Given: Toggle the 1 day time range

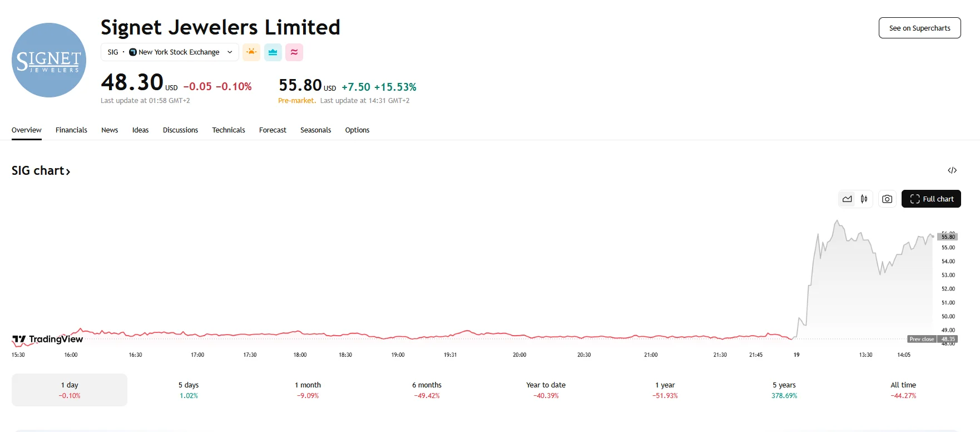Looking at the screenshot, I should (x=69, y=389).
